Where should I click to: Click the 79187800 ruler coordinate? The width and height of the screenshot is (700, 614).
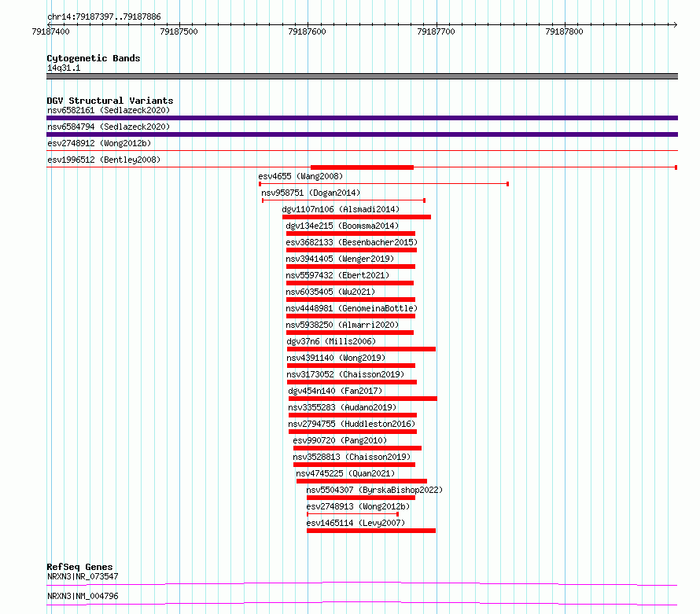click(564, 31)
